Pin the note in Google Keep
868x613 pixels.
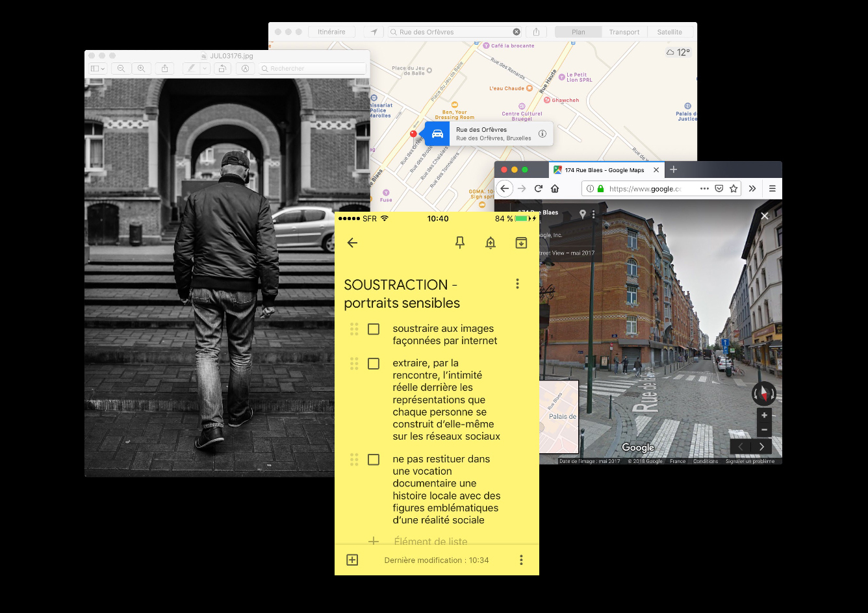[x=460, y=243]
